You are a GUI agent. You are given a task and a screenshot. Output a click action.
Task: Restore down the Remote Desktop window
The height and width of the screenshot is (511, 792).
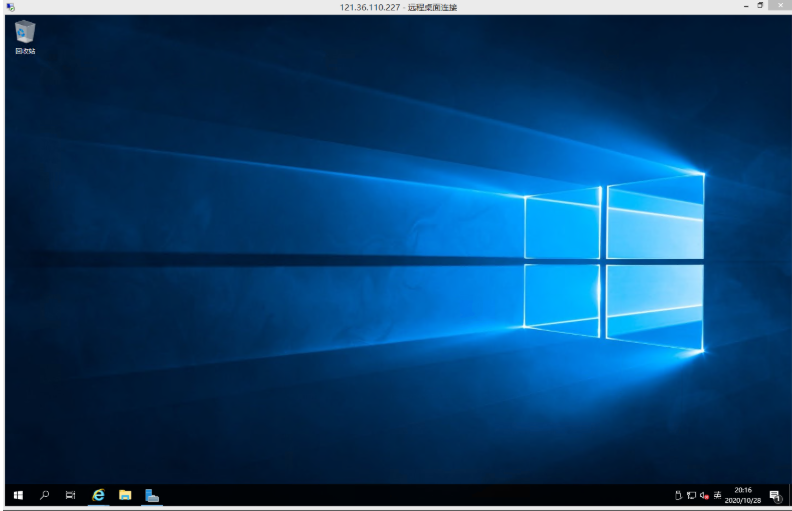[x=760, y=6]
